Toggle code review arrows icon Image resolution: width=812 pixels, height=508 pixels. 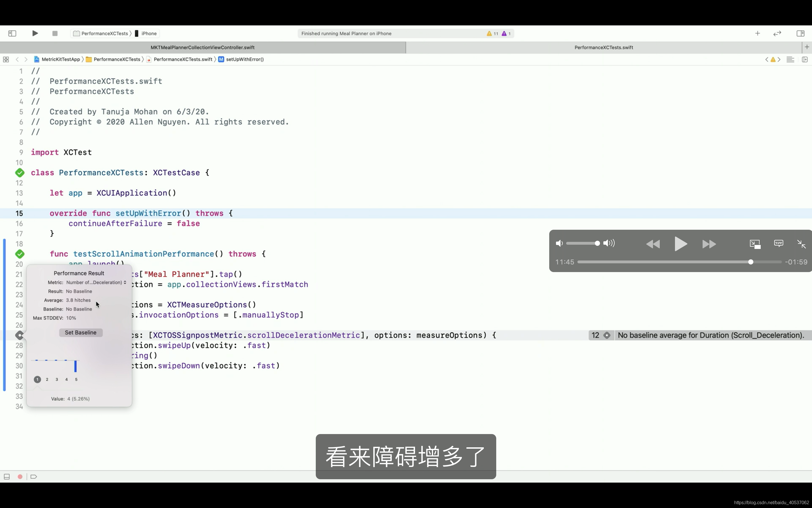pos(777,33)
